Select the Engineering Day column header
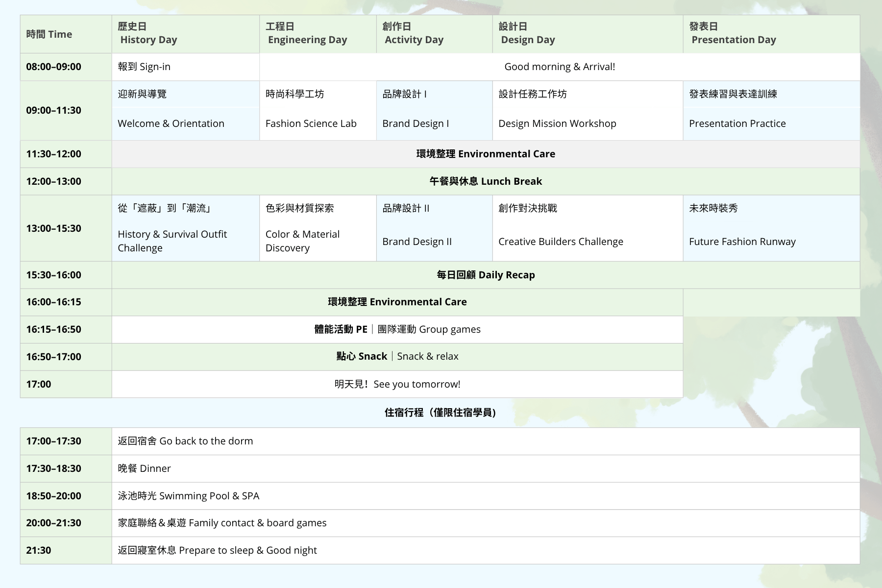 coord(318,34)
